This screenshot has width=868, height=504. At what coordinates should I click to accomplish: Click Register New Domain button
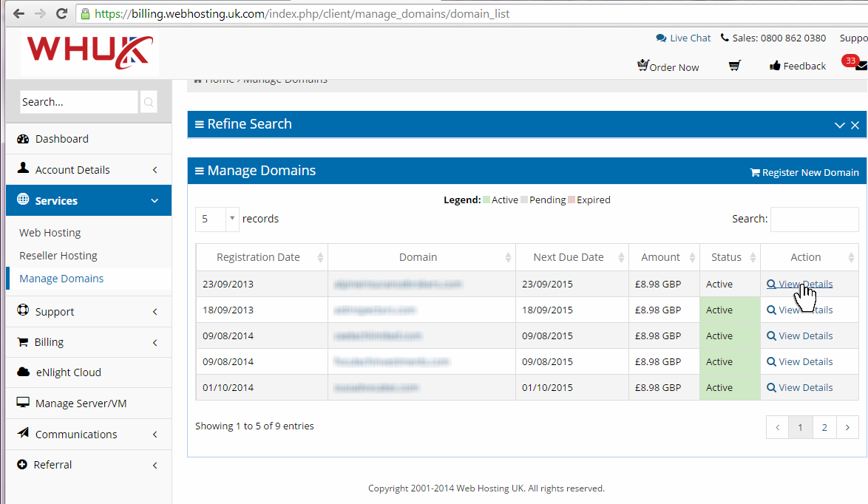coord(804,172)
